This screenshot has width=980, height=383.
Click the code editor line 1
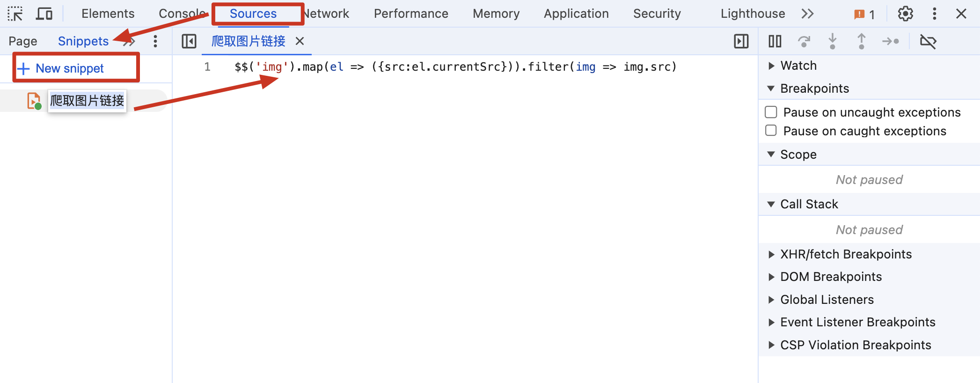click(455, 67)
